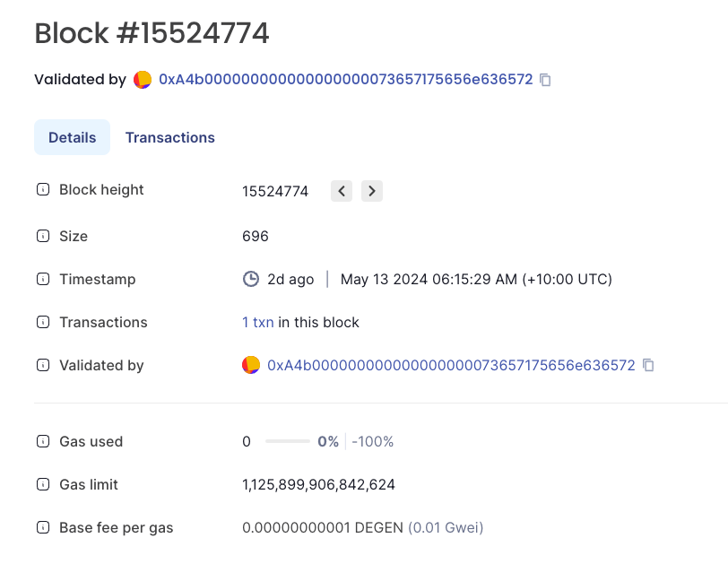728x564 pixels.
Task: Copy validator address in the page header
Action: pyautogui.click(x=545, y=80)
